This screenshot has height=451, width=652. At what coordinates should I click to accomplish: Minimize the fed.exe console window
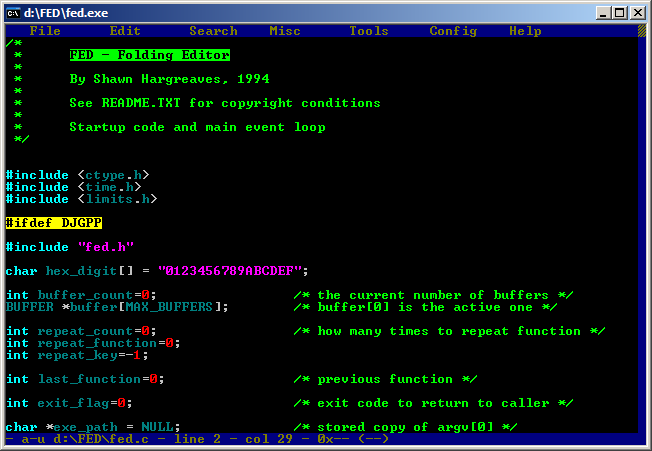click(x=603, y=12)
